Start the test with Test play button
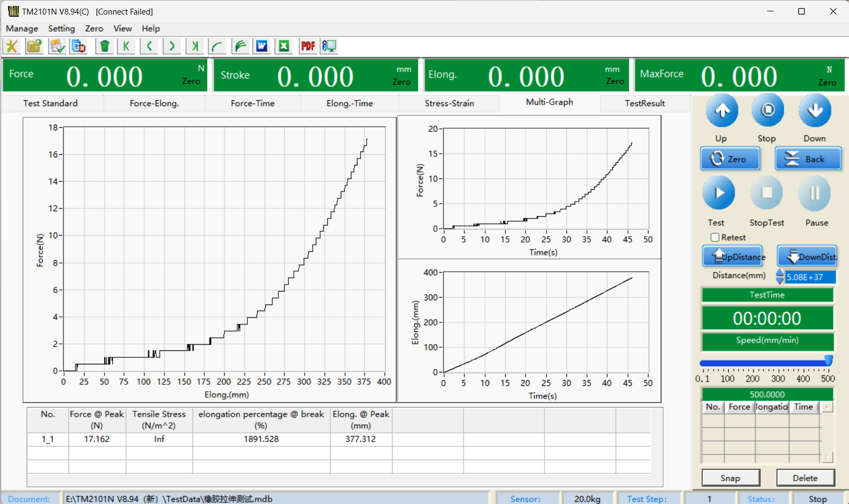Viewport: 849px width, 504px height. pos(719,194)
